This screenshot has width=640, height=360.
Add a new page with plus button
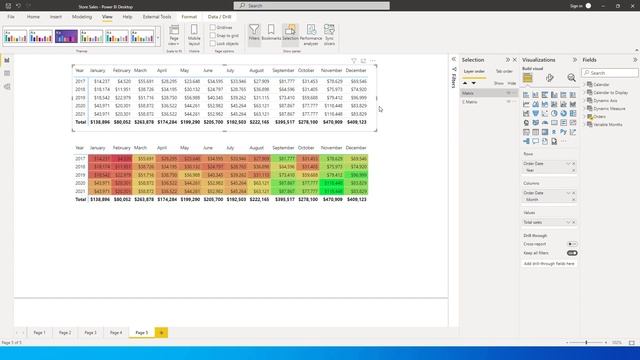tap(161, 333)
